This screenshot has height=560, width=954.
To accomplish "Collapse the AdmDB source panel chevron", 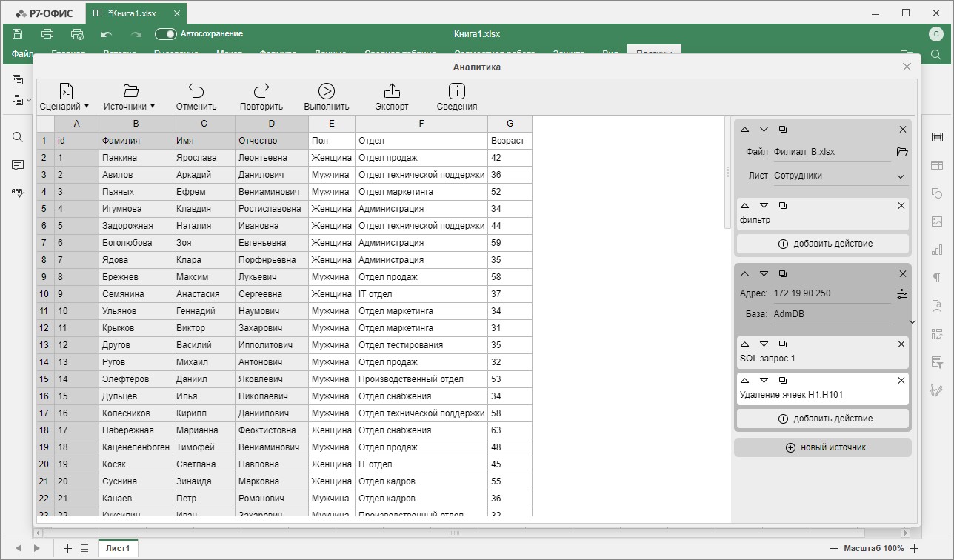I will pyautogui.click(x=913, y=322).
